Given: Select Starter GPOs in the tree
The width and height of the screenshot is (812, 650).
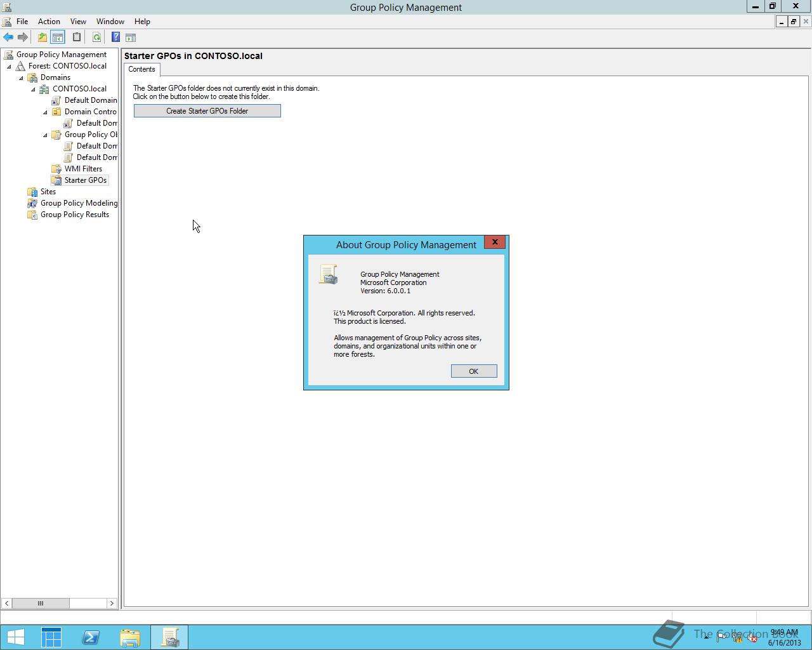Looking at the screenshot, I should pyautogui.click(x=86, y=180).
